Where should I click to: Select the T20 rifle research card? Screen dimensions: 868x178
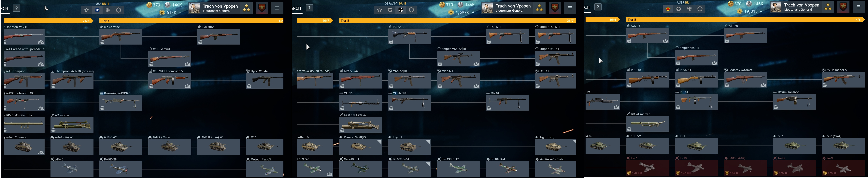[219, 37]
